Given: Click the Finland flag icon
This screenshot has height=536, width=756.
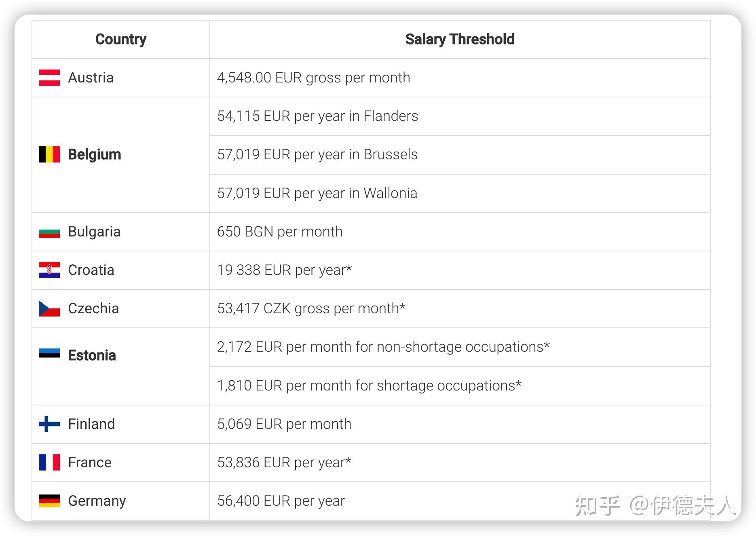Looking at the screenshot, I should [49, 424].
